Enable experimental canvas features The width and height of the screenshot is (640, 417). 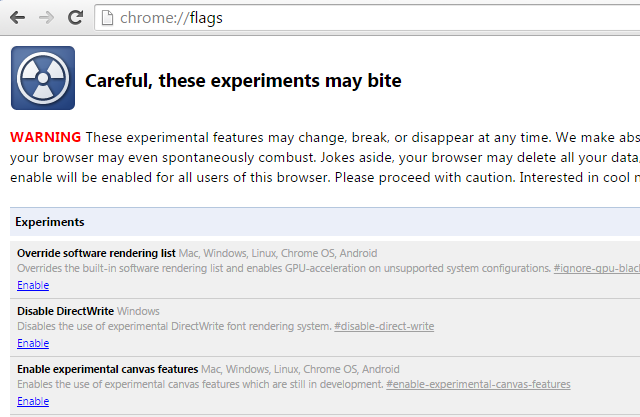click(33, 401)
